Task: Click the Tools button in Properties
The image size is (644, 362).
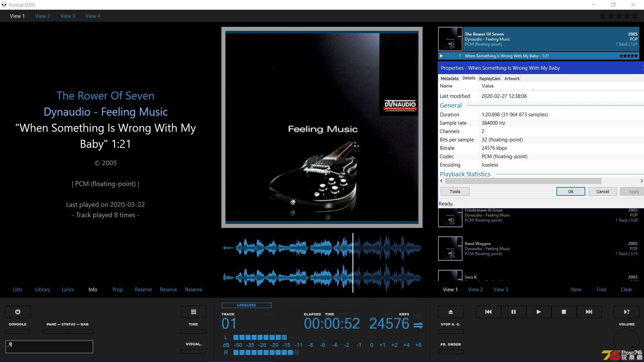Action: [x=455, y=191]
